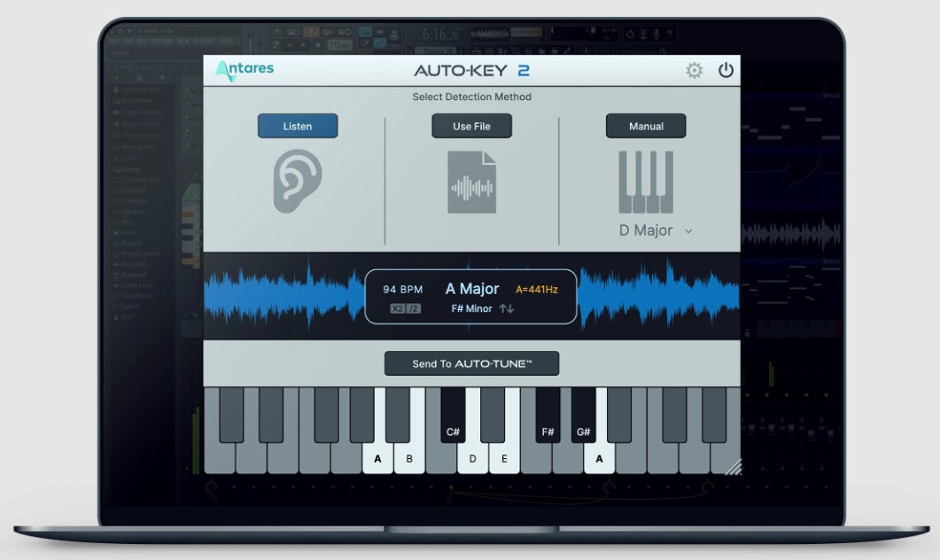Click the power bypass icon
Viewport: 940px width, 560px height.
(x=726, y=71)
